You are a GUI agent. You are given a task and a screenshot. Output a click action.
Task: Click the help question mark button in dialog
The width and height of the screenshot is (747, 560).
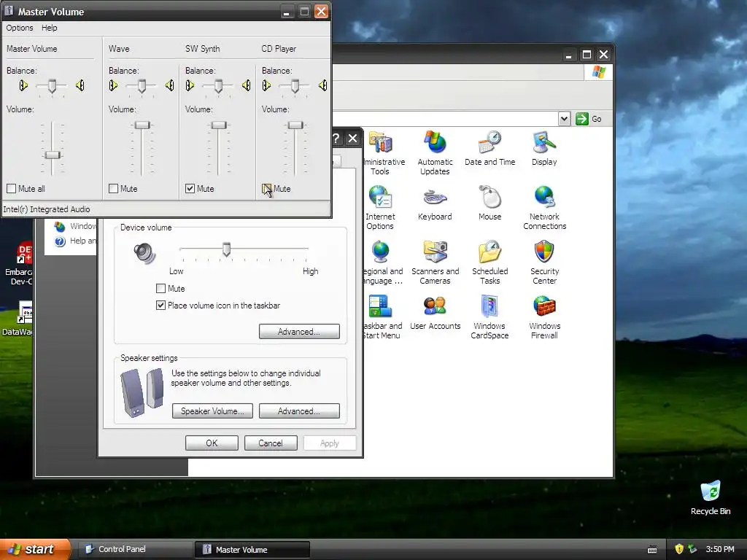tap(336, 139)
